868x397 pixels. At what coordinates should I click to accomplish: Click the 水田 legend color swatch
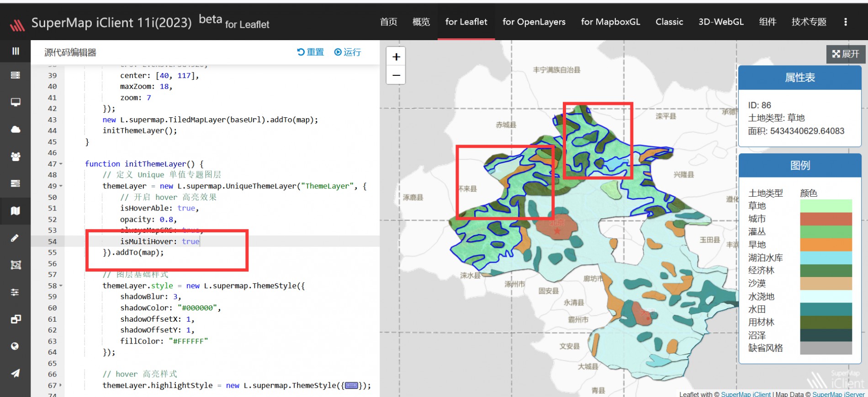click(x=826, y=309)
